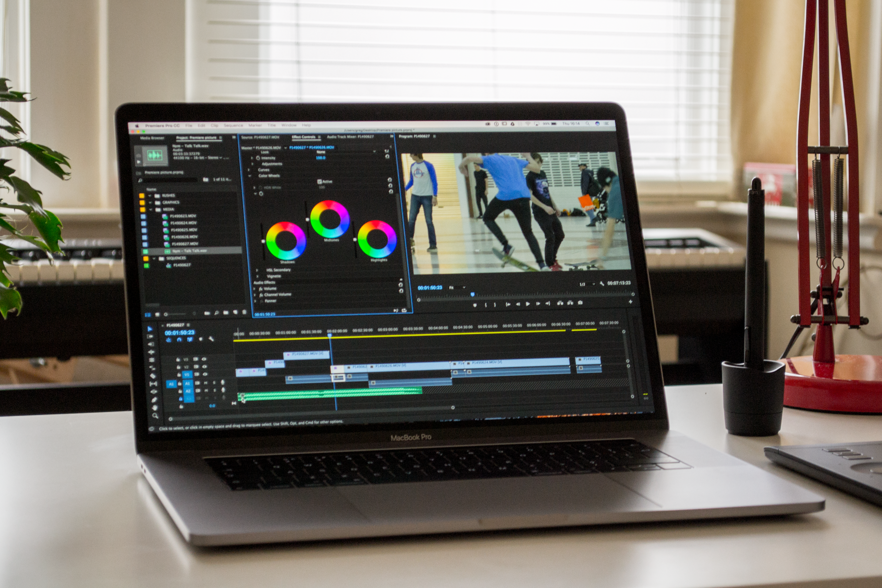The width and height of the screenshot is (882, 588).
Task: Click the Wi-Fi icon in menu bar
Action: [x=528, y=124]
